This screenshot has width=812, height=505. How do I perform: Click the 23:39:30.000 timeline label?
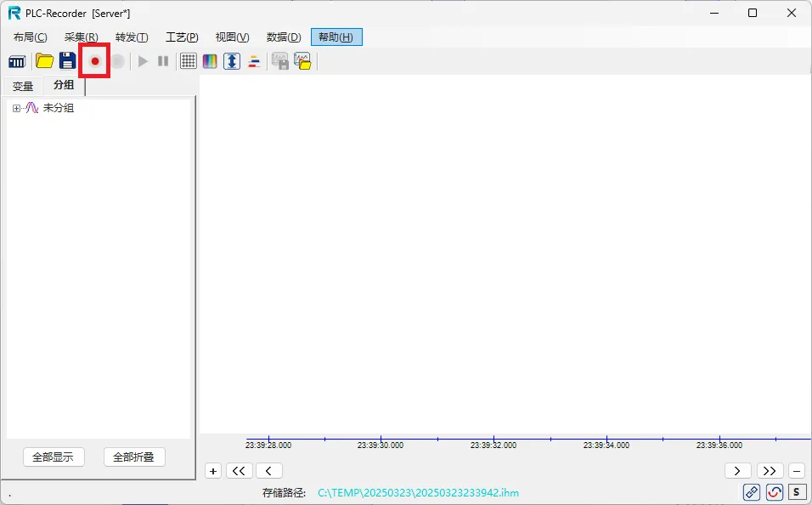[x=381, y=445]
